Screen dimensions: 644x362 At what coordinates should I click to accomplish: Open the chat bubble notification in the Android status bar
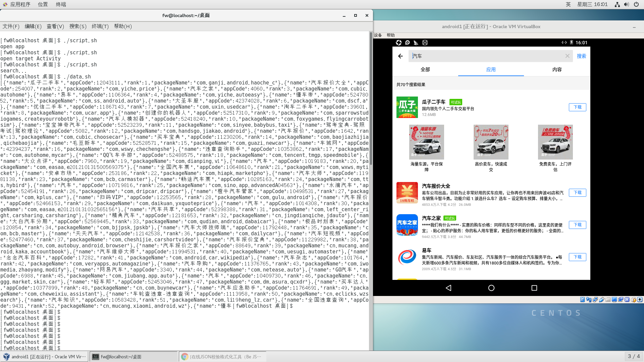[407, 43]
